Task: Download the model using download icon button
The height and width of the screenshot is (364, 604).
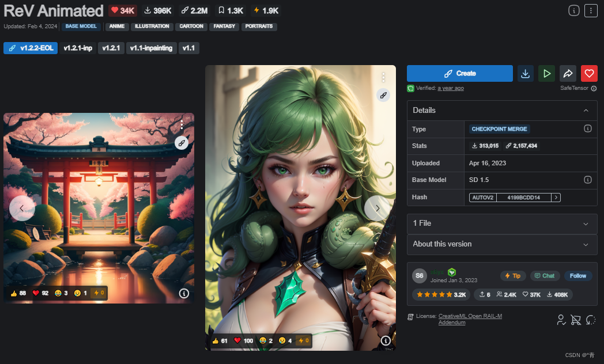Action: tap(525, 74)
